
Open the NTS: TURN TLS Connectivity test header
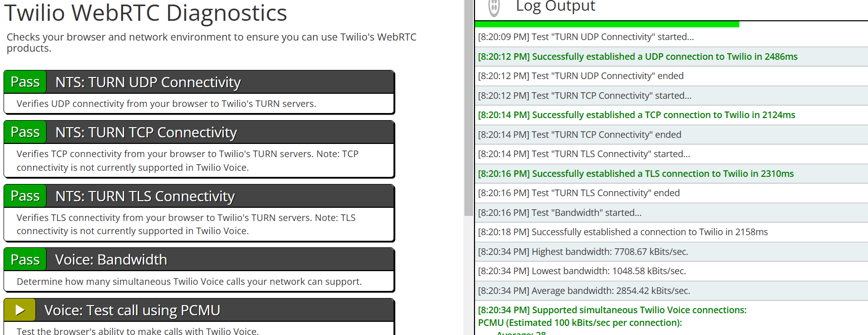pos(199,196)
